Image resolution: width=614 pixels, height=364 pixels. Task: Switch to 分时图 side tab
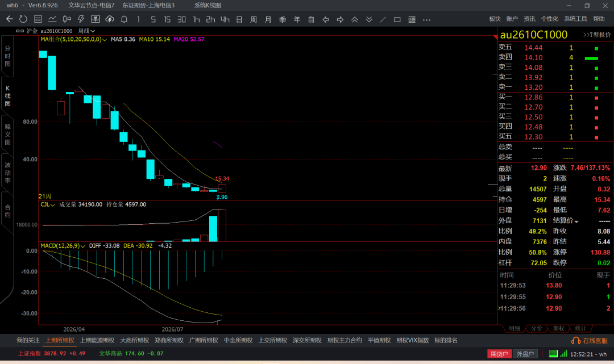click(7, 56)
